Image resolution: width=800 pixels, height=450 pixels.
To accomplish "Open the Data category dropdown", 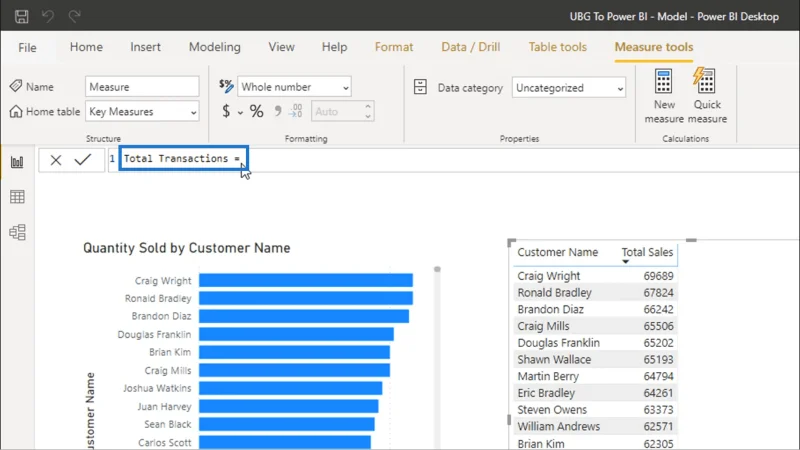I will point(569,88).
